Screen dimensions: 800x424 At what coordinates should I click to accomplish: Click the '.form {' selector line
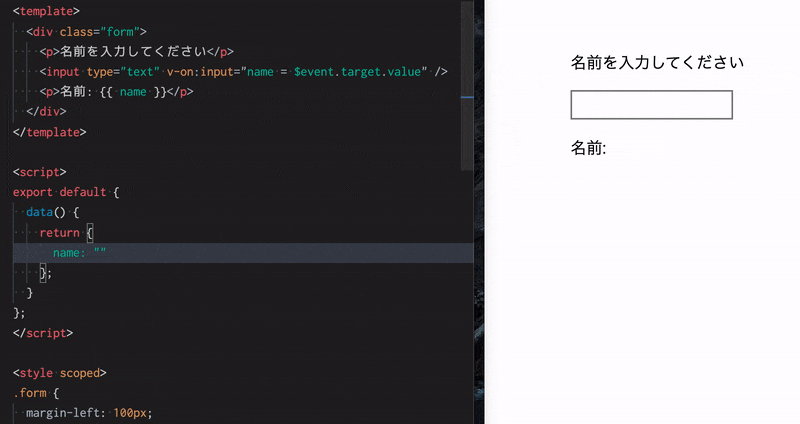tap(36, 393)
